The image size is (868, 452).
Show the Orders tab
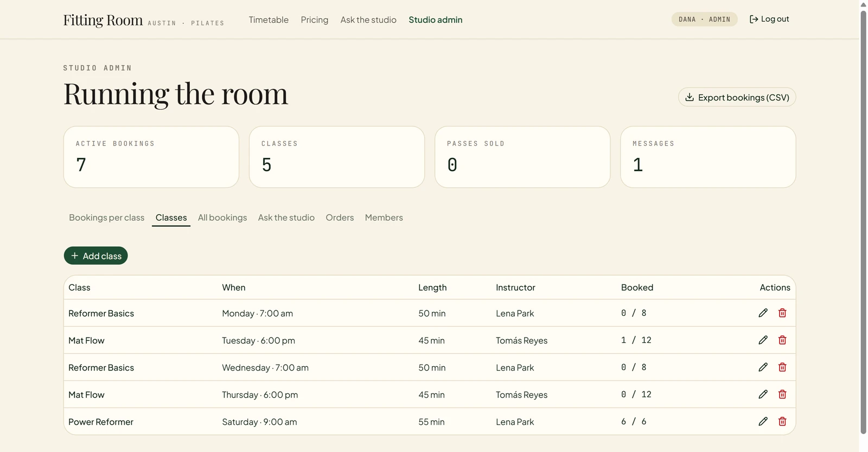tap(340, 218)
